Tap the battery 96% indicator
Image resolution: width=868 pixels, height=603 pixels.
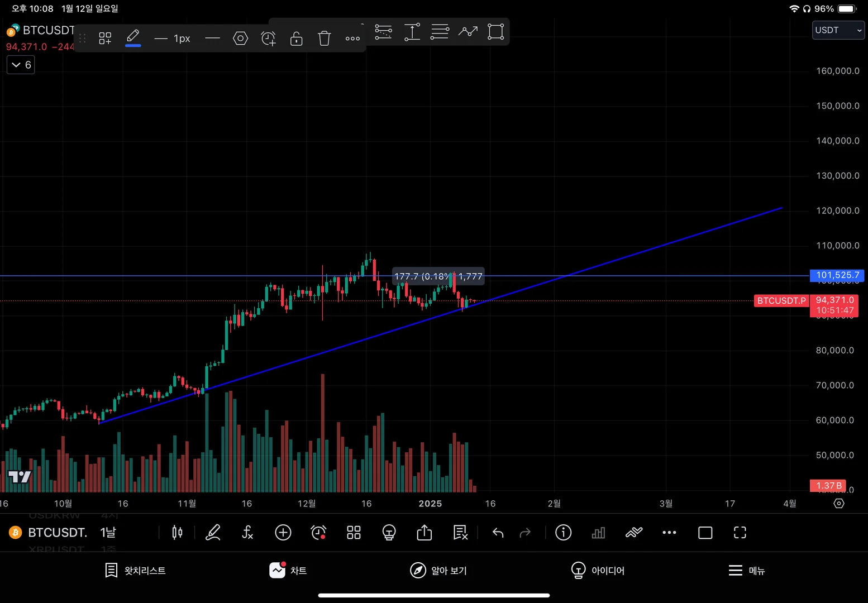pyautogui.click(x=835, y=9)
